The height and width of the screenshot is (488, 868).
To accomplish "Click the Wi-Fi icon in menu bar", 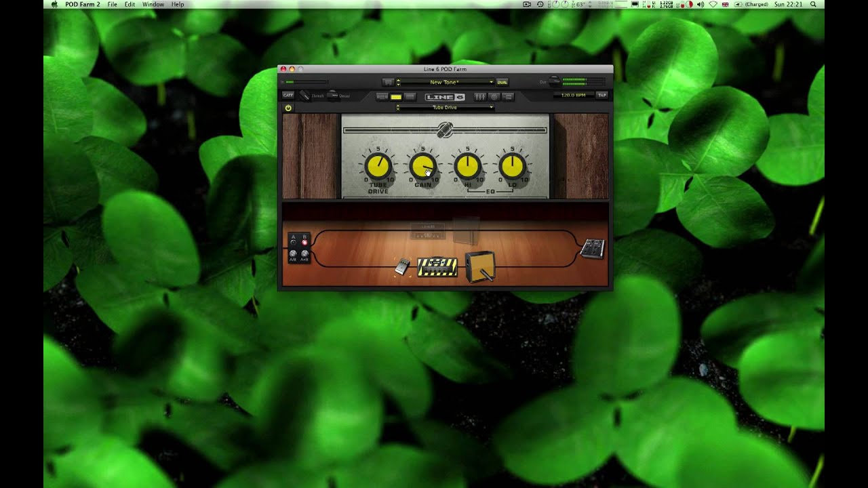I will click(x=713, y=4).
